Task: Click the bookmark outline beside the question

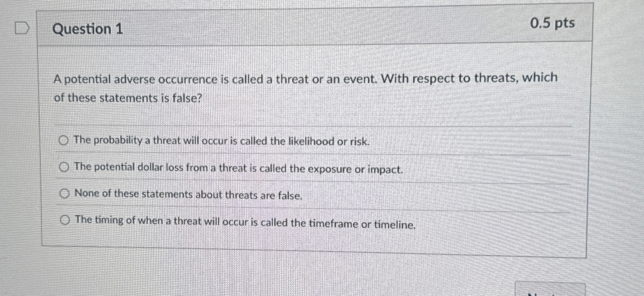Action: [x=22, y=27]
